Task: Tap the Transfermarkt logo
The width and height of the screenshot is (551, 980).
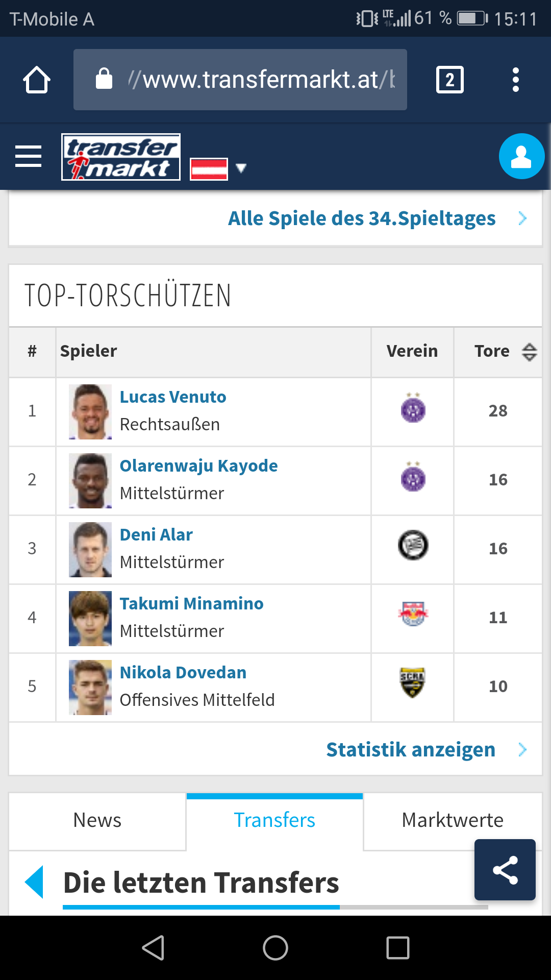Action: (121, 157)
